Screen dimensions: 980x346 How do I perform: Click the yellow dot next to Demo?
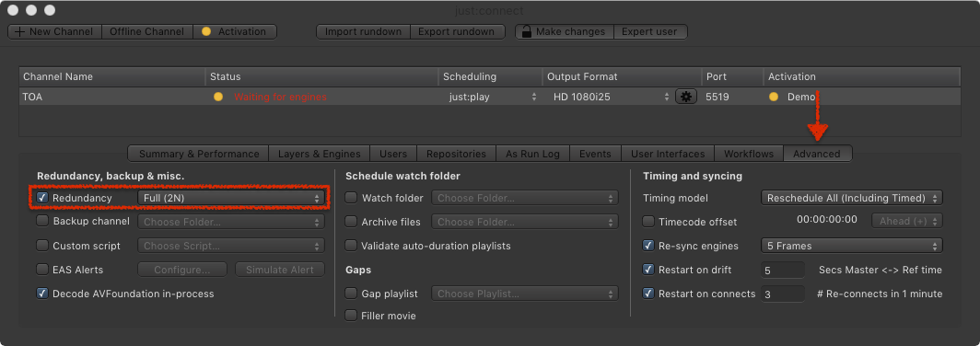pyautogui.click(x=774, y=97)
